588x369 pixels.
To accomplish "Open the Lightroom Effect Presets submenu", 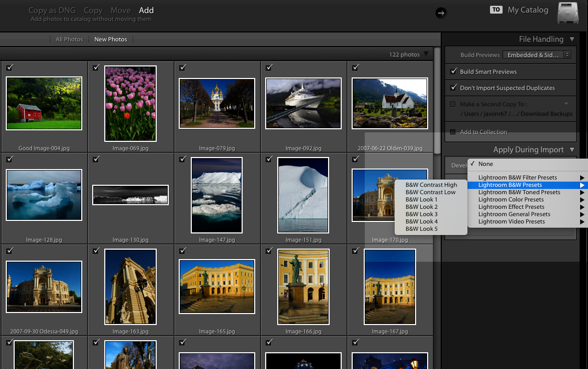I will pyautogui.click(x=528, y=207).
